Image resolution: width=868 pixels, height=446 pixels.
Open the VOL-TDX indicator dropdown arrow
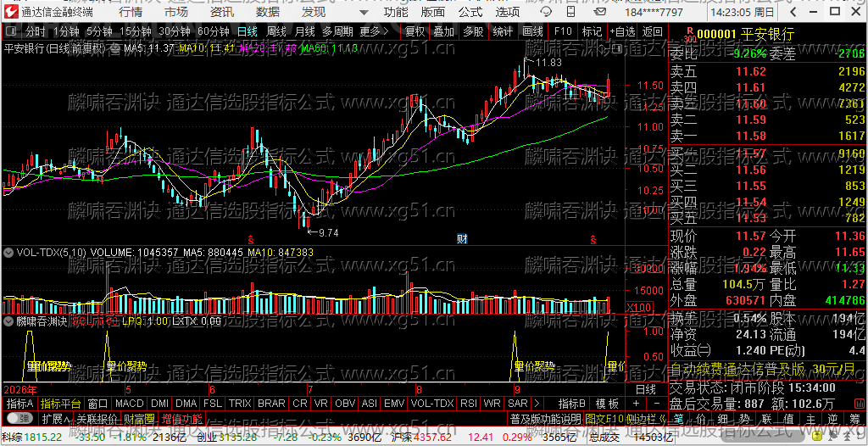[8, 253]
